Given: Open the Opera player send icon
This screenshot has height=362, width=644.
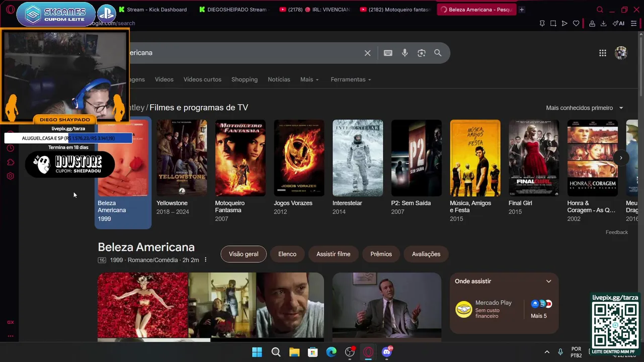Looking at the screenshot, I should [565, 23].
